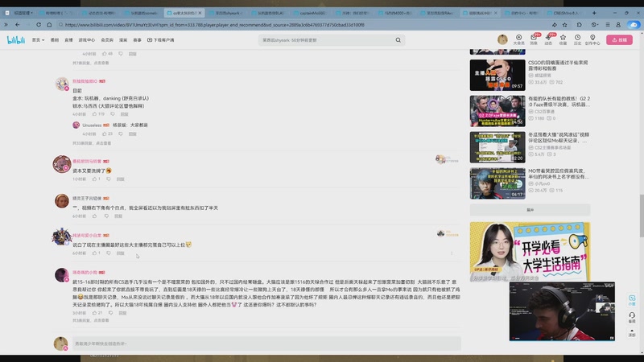The height and width of the screenshot is (362, 644).
Task: Open the 纯洁可爱小白龙 username link
Action: coord(87,235)
